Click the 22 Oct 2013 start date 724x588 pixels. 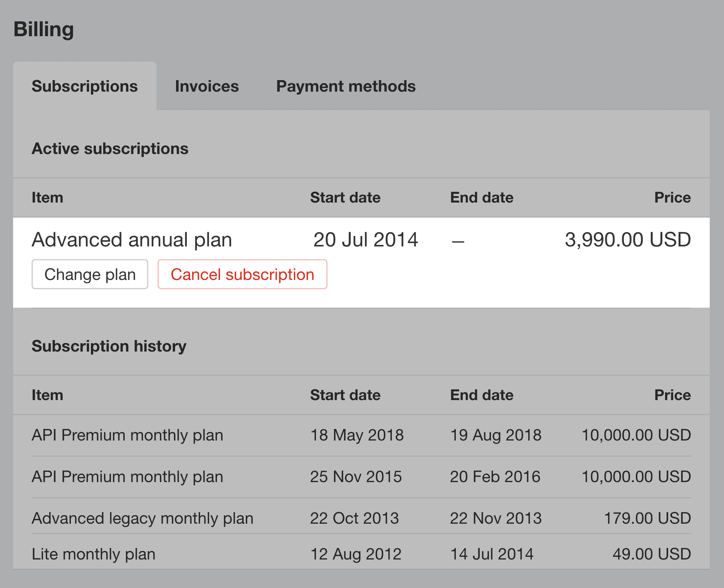(354, 518)
